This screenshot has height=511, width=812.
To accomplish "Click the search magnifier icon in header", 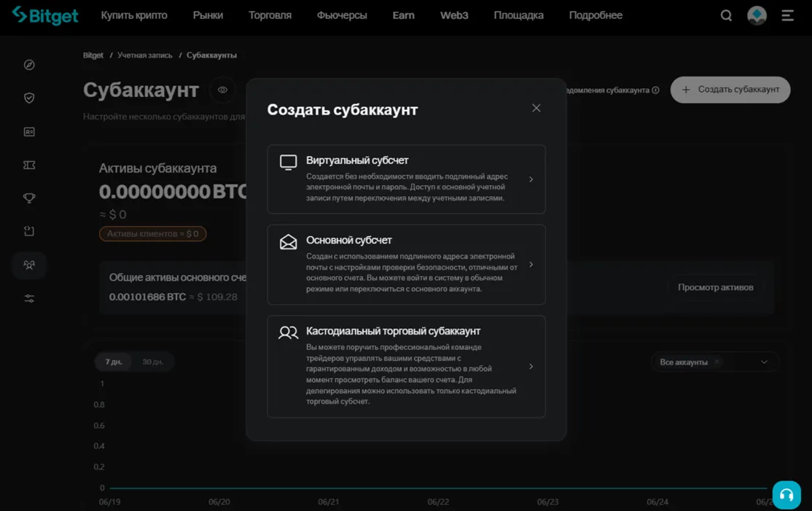I will (726, 15).
